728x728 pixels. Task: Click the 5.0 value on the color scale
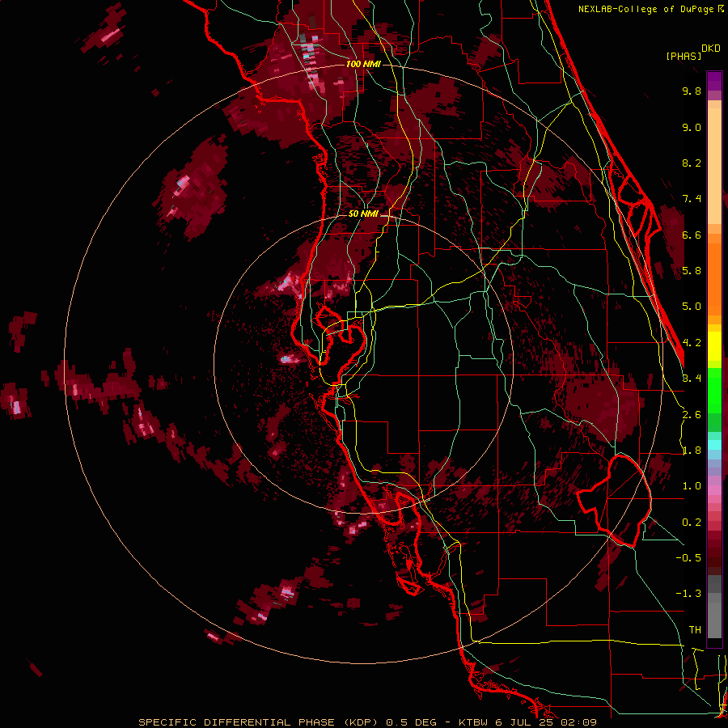(692, 307)
